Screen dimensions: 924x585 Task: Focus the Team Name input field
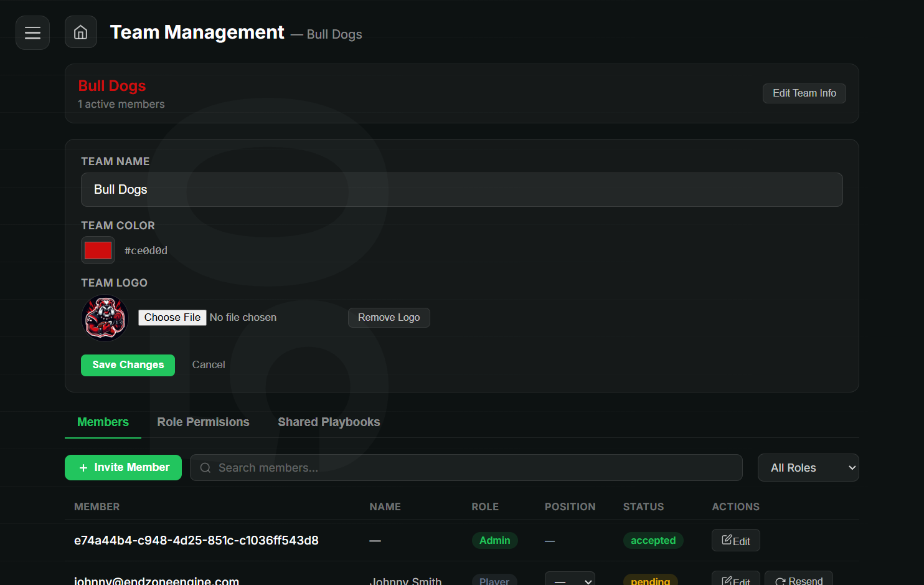tap(462, 189)
